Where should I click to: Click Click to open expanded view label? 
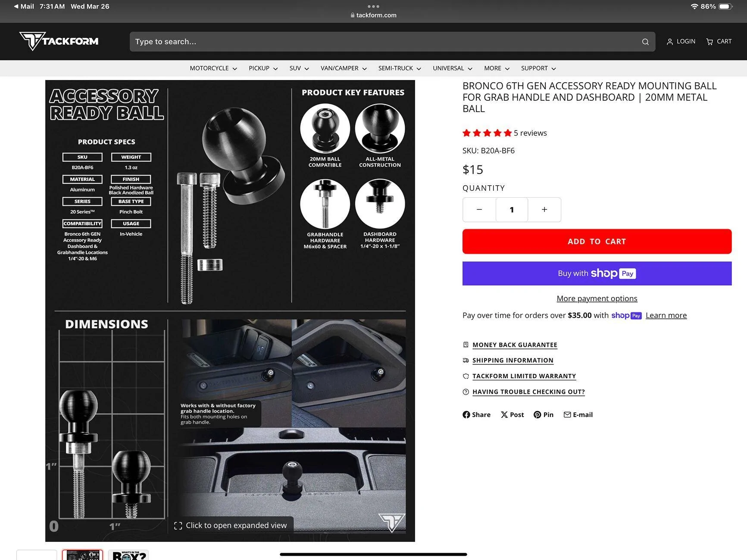[x=236, y=526]
